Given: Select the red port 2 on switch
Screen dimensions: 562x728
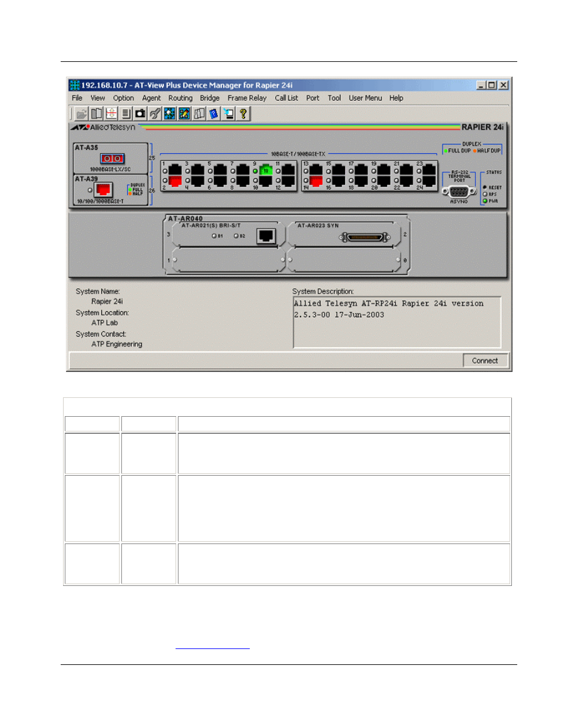Looking at the screenshot, I should (x=175, y=181).
